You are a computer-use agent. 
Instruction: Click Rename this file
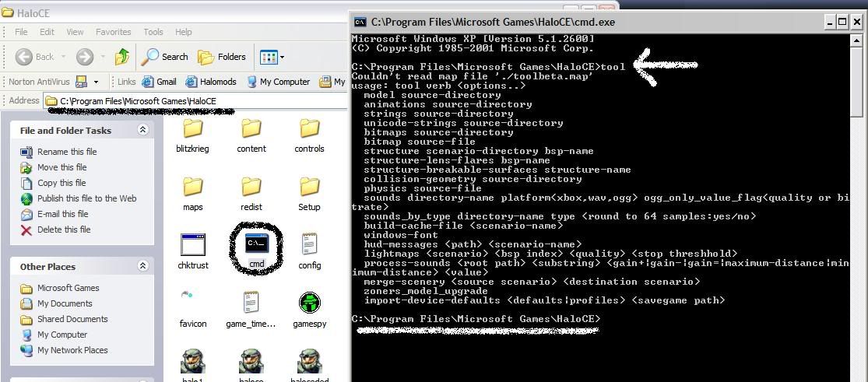coord(67,152)
